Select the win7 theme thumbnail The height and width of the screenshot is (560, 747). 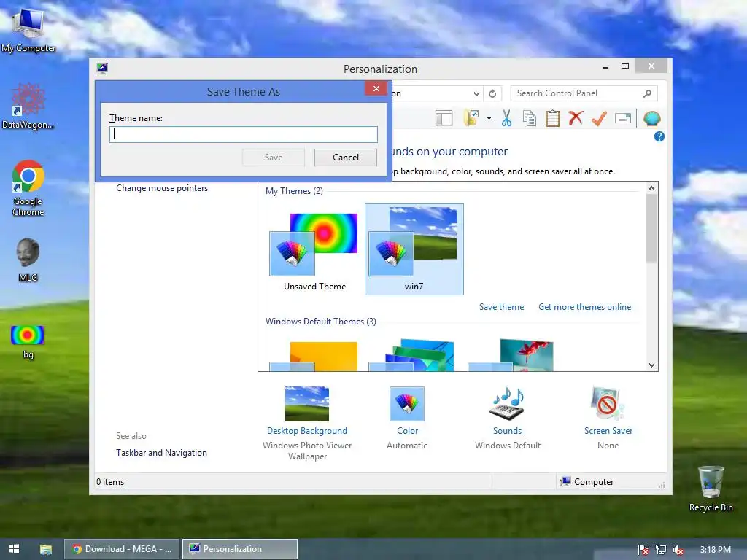[x=414, y=249]
